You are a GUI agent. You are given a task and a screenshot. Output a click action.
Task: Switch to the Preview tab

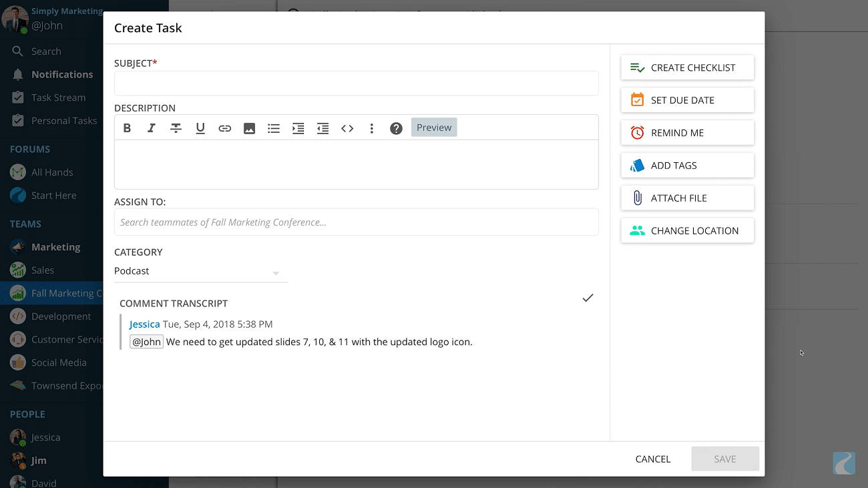[x=433, y=127]
